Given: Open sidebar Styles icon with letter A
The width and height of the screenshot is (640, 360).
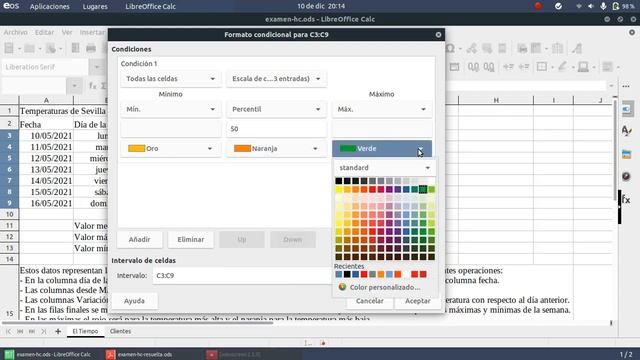Looking at the screenshot, I should [x=626, y=131].
